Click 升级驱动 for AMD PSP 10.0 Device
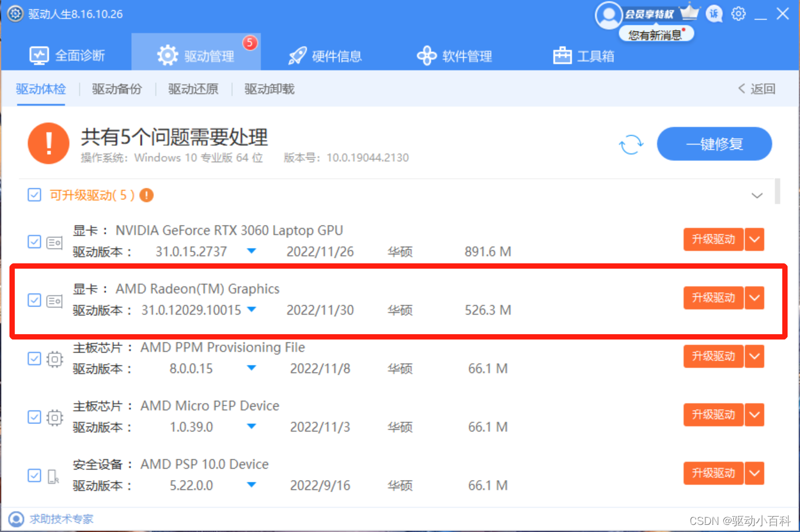 713,473
